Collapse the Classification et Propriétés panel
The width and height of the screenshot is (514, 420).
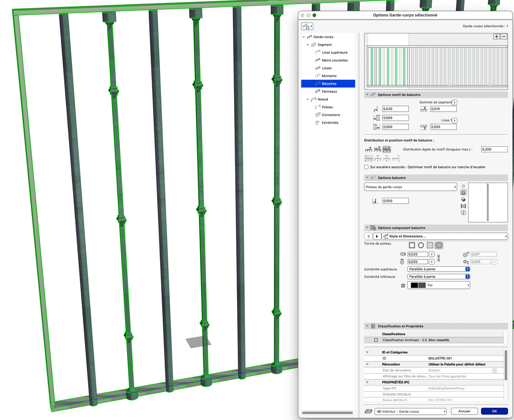pos(367,326)
